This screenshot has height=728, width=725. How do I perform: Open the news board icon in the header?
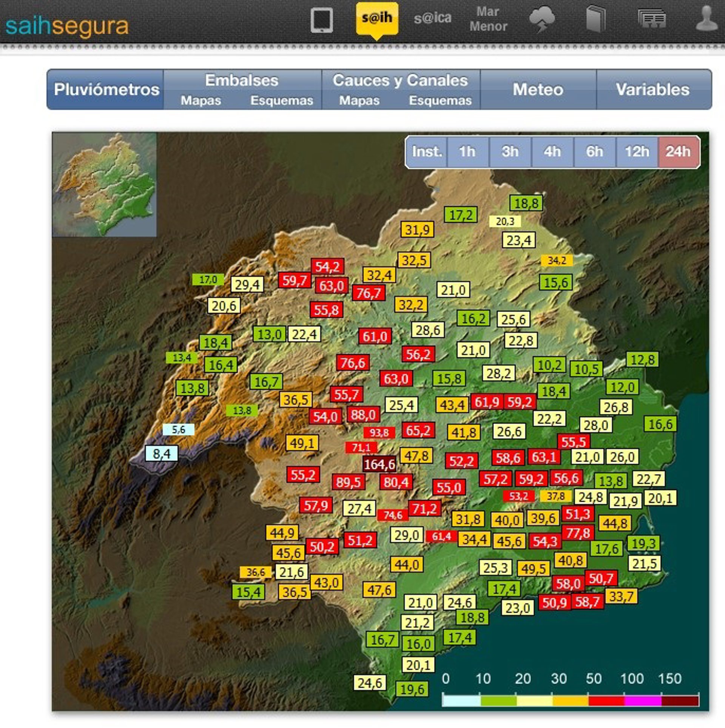[x=652, y=19]
